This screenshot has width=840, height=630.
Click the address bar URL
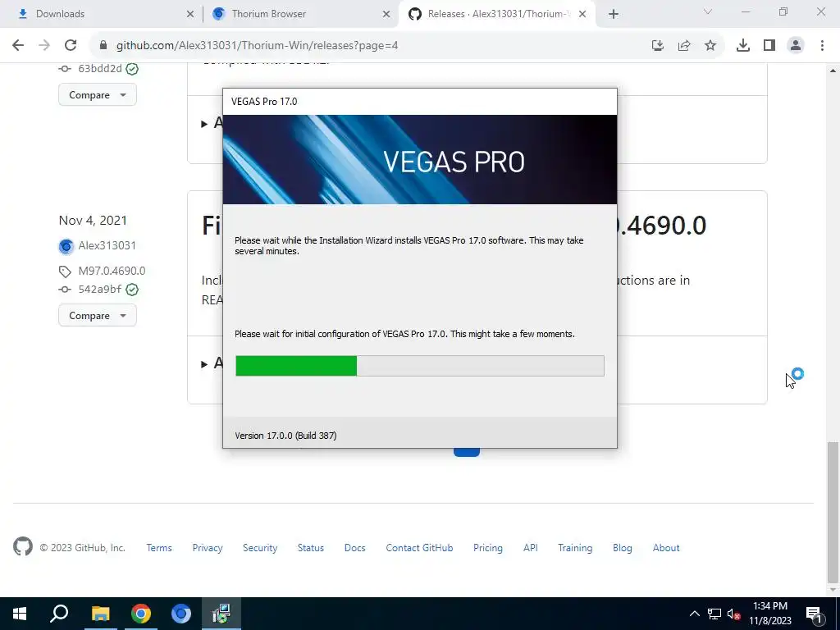(257, 46)
